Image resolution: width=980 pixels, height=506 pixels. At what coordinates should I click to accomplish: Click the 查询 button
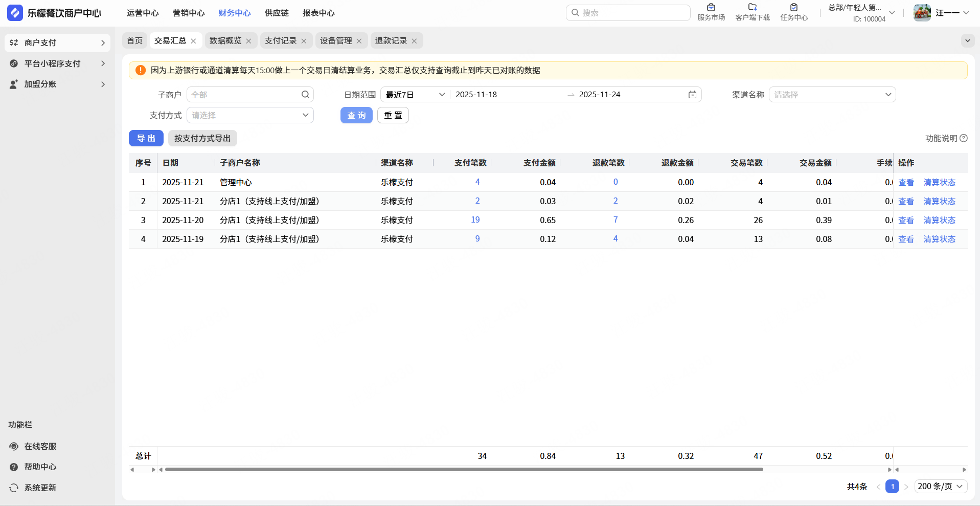pos(356,115)
